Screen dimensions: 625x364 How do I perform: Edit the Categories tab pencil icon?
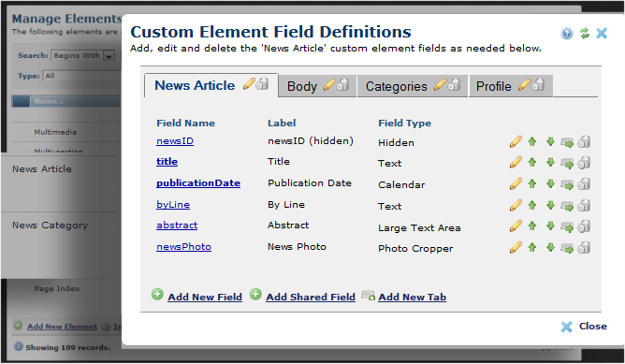[440, 84]
